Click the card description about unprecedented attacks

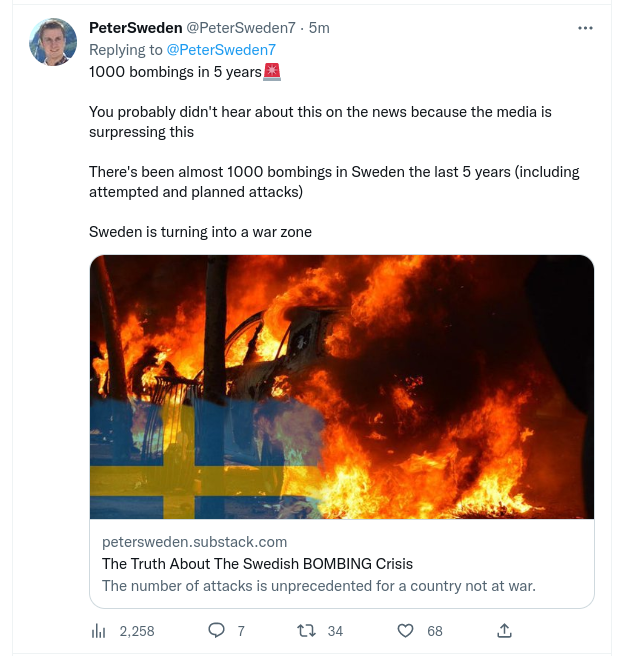pyautogui.click(x=319, y=586)
